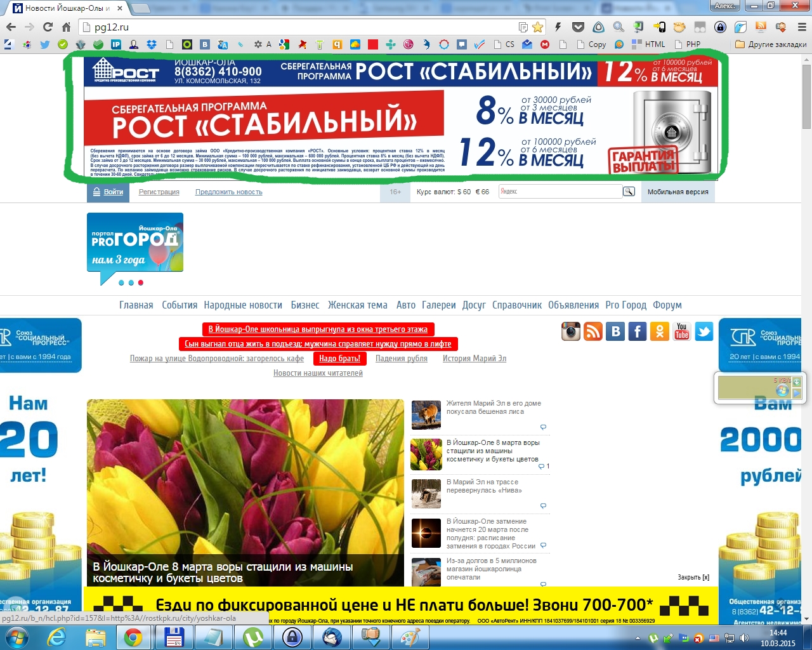Viewport: 812px width, 650px height.
Task: Open Twitter bookmark in the bookmarks bar
Action: coord(44,44)
